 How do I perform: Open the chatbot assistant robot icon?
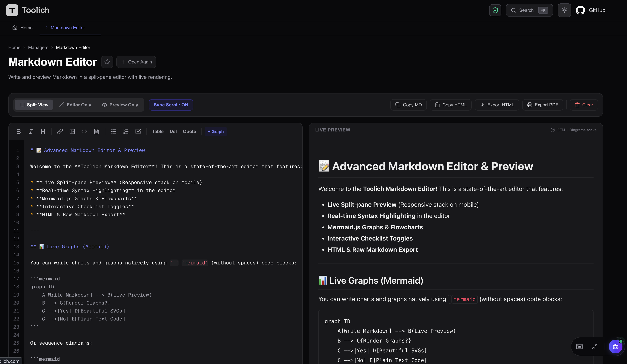click(x=615, y=346)
